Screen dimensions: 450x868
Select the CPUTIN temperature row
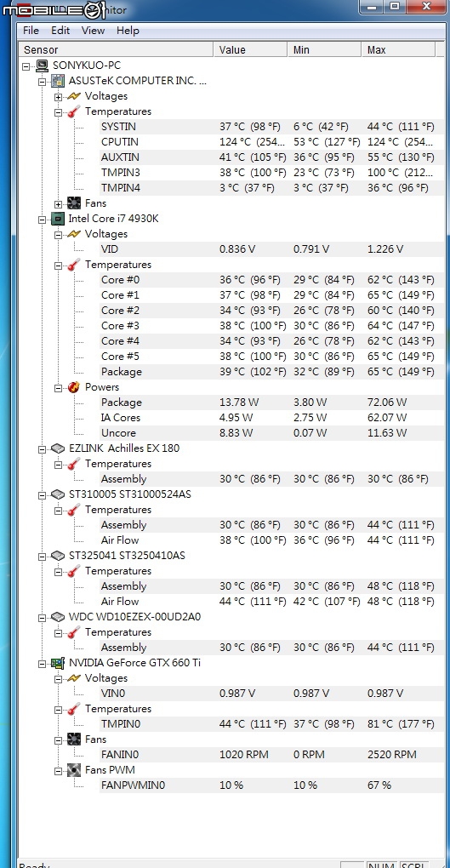[271, 142]
